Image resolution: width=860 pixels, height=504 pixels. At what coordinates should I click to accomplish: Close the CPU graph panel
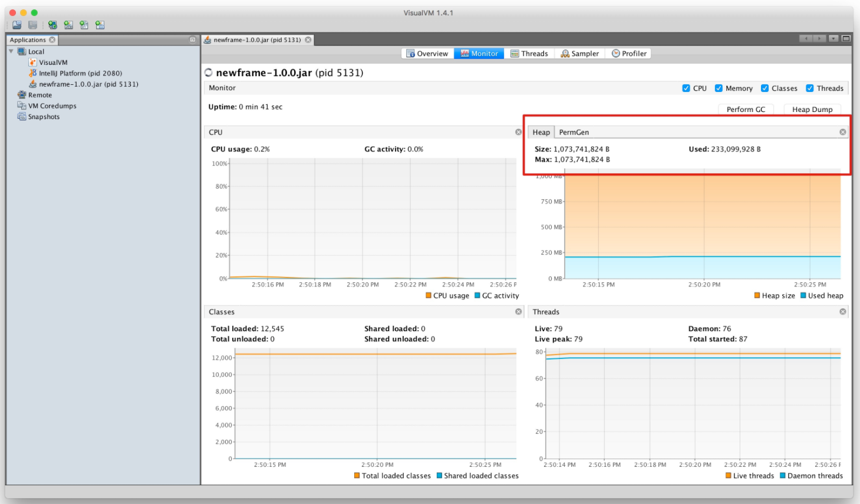pyautogui.click(x=519, y=132)
